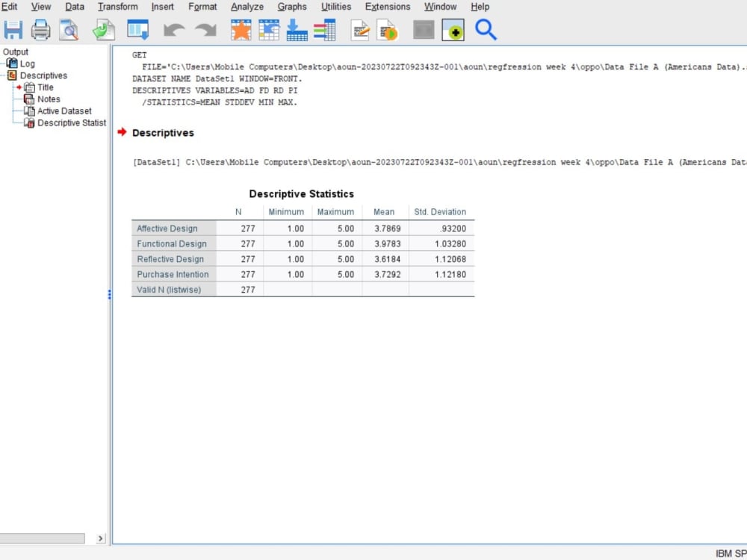Image resolution: width=747 pixels, height=560 pixels.
Task: Save the output document
Action: coord(13,30)
